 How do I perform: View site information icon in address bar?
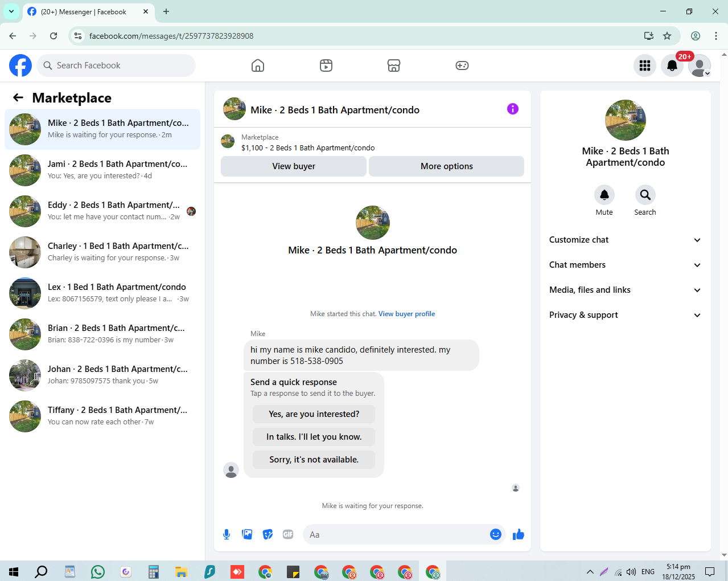pyautogui.click(x=79, y=36)
